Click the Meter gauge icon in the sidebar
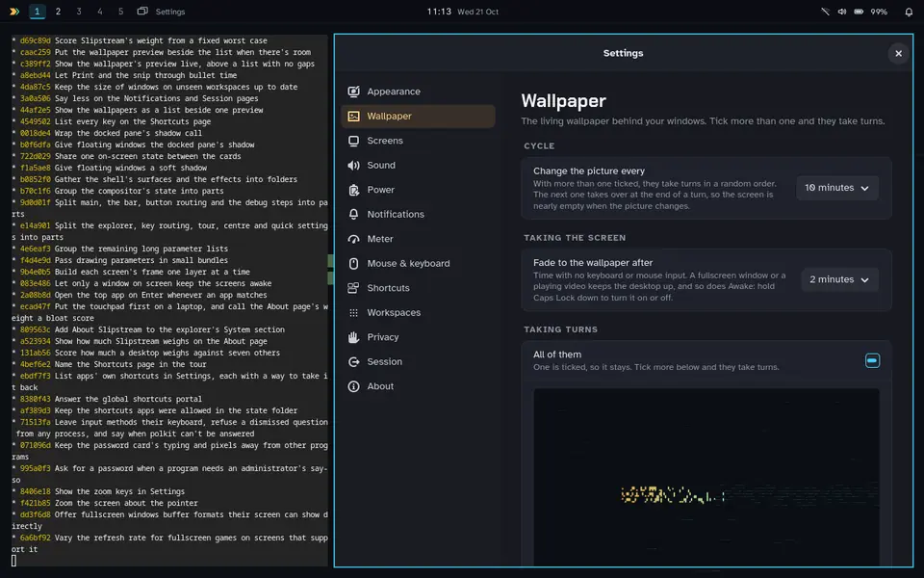Screen dimensions: 924x578 pyautogui.click(x=353, y=239)
